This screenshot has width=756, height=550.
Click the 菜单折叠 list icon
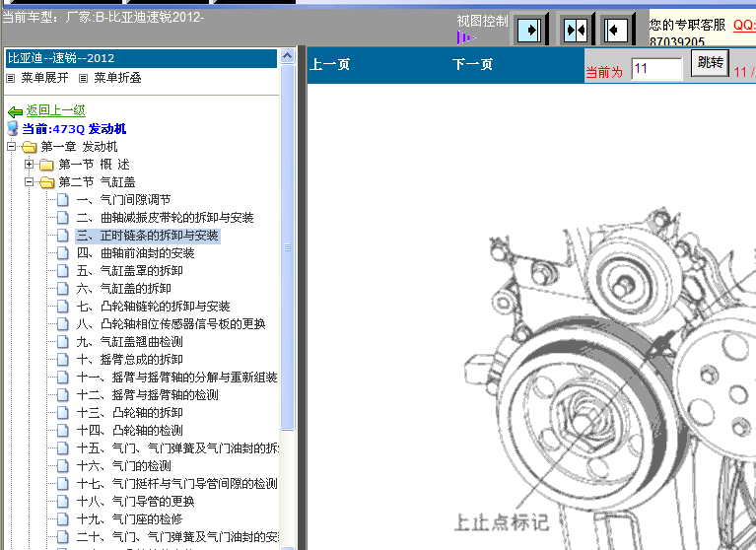pos(84,78)
